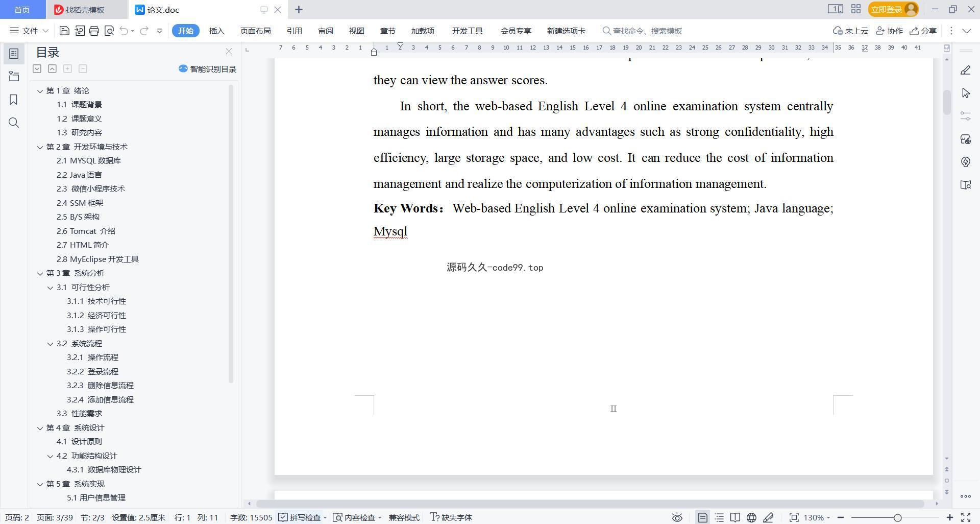The height and width of the screenshot is (524, 980).
Task: Click the Save icon in the quick toolbar
Action: (x=64, y=31)
